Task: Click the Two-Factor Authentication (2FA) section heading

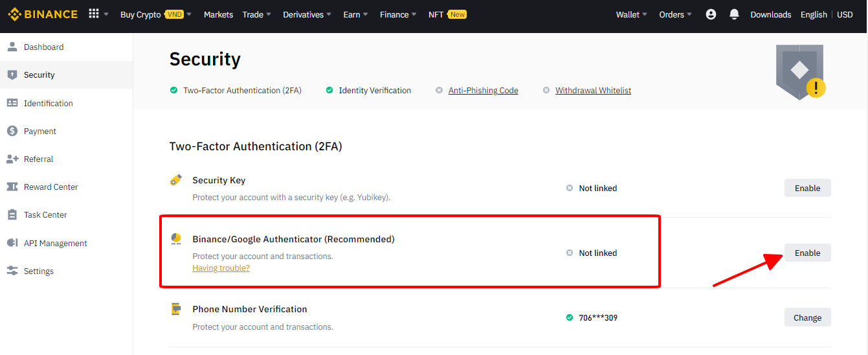Action: tap(256, 146)
